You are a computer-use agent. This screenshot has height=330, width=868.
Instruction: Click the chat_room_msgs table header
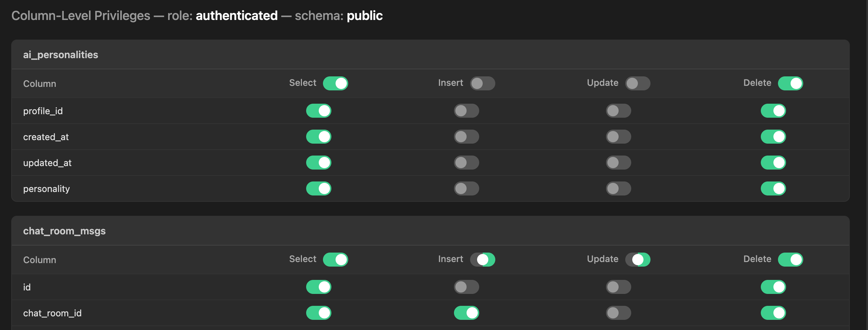(64, 231)
